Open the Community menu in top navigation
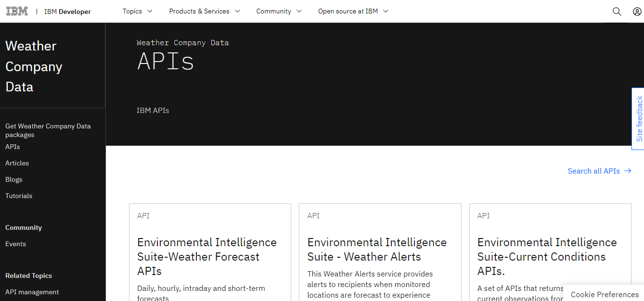Image resolution: width=644 pixels, height=301 pixels. (279, 11)
